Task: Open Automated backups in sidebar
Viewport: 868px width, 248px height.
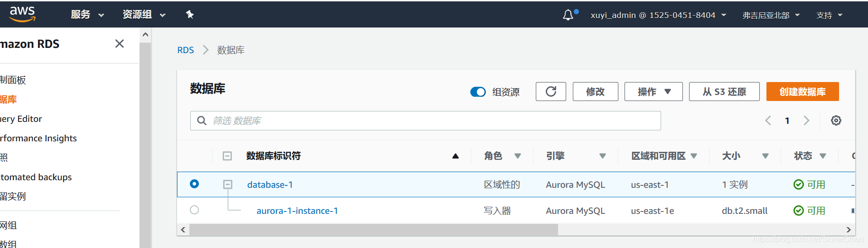Action: [36, 177]
